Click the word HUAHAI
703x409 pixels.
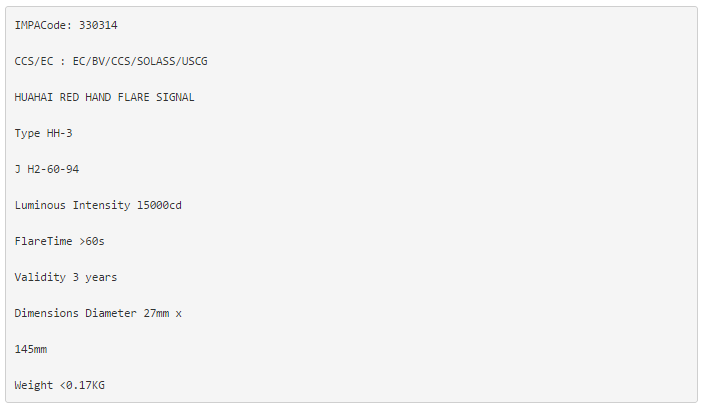[34, 97]
